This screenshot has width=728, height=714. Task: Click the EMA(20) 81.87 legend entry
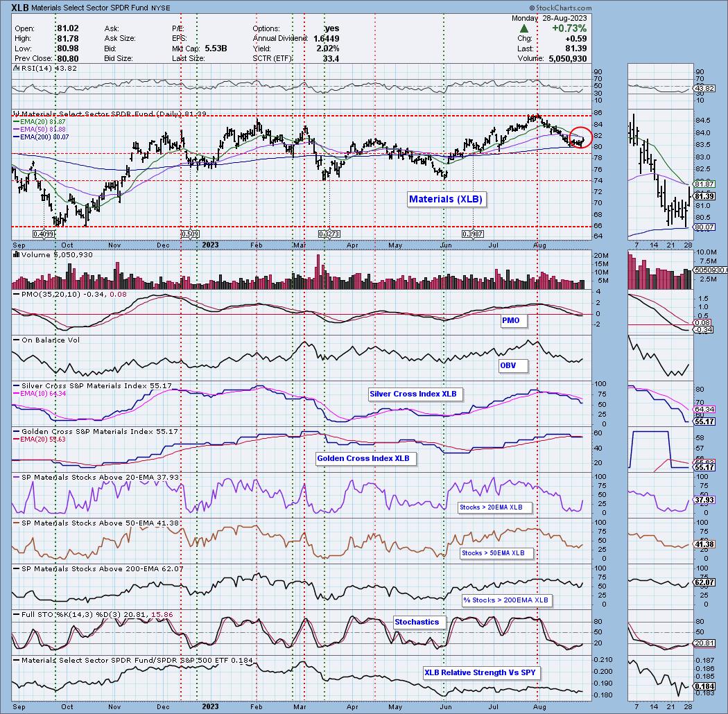coord(40,121)
